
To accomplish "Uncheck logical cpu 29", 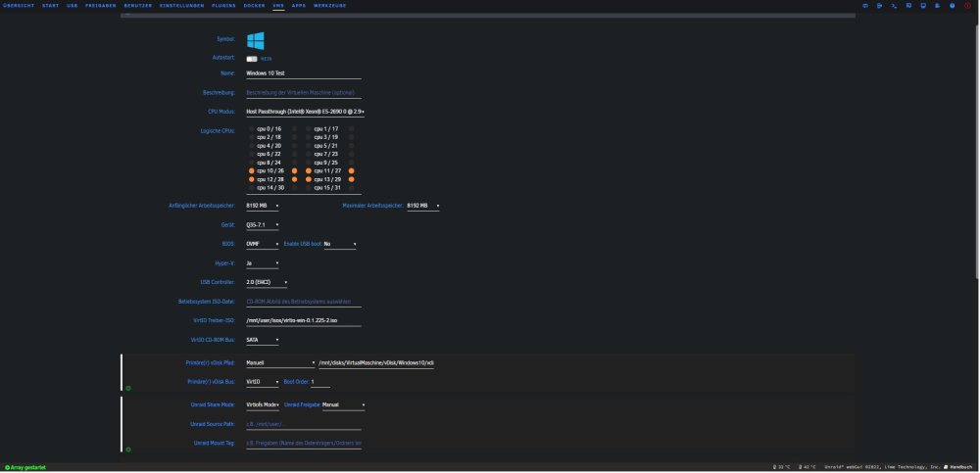I will [x=351, y=179].
